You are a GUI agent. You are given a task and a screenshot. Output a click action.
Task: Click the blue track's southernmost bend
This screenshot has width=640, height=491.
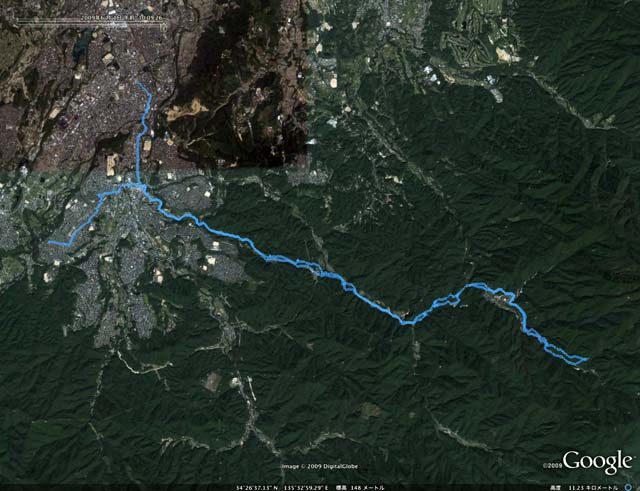pyautogui.click(x=407, y=322)
